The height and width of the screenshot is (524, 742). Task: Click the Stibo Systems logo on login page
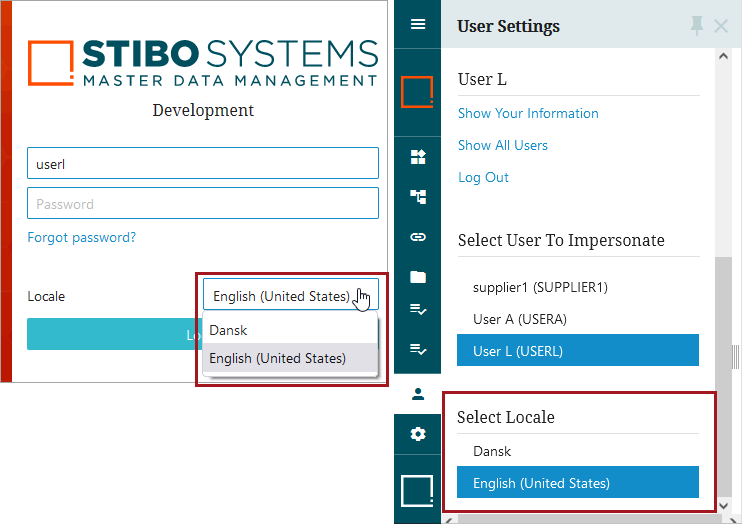pyautogui.click(x=203, y=63)
